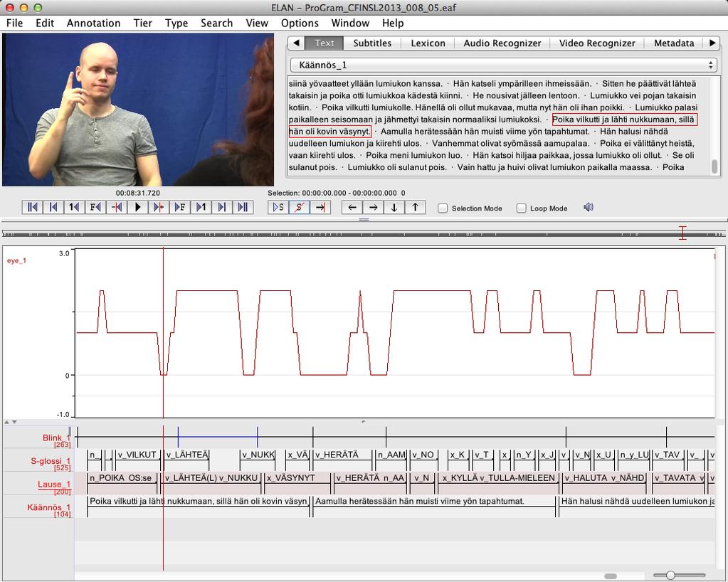Screen dimensions: 728x582
Task: Move to tier below with down arrow
Action: pyautogui.click(x=394, y=207)
